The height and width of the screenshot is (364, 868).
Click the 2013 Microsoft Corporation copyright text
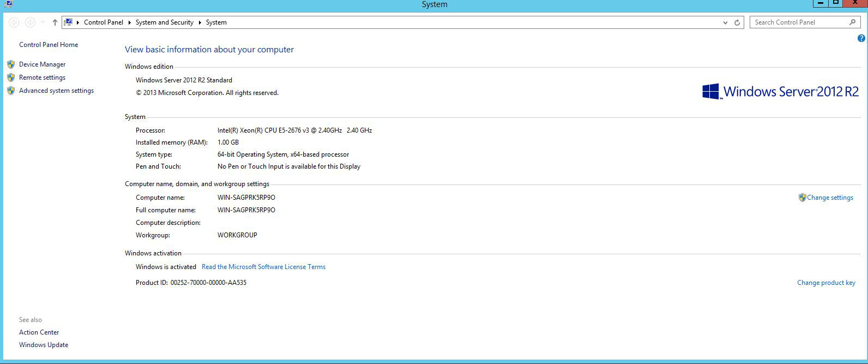[207, 93]
